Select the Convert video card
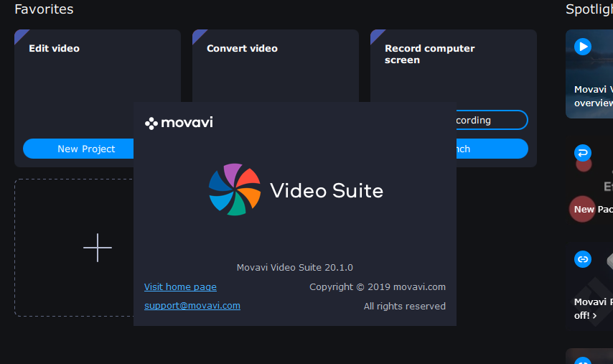The height and width of the screenshot is (364, 613). click(x=276, y=65)
